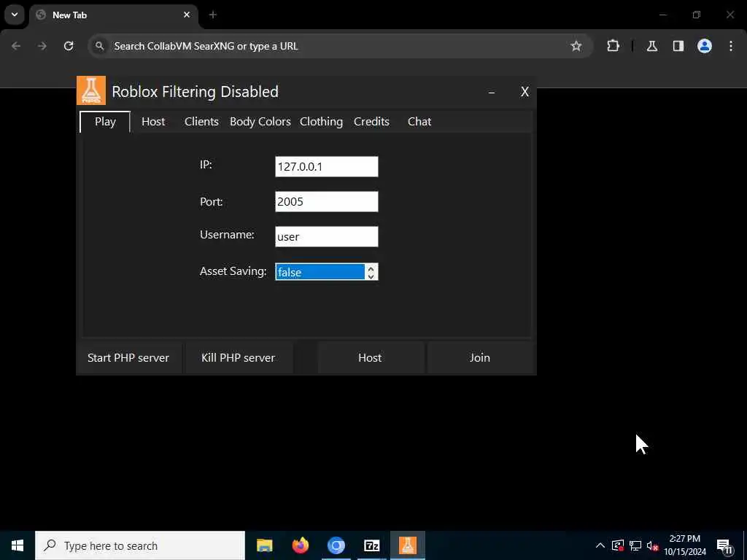Open the Host tab
This screenshot has height=560, width=747.
[153, 122]
